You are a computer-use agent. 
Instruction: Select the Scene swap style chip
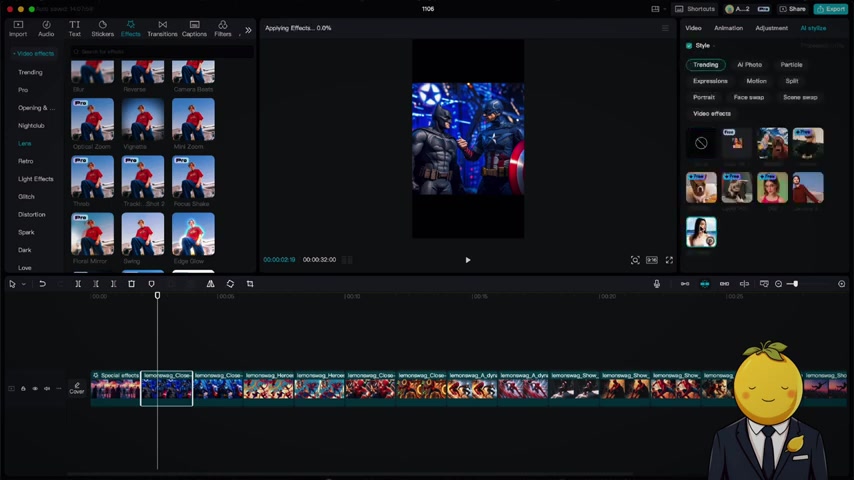coord(800,98)
